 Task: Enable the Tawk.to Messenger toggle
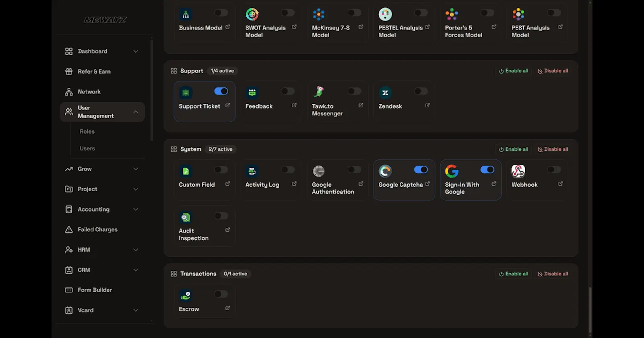(354, 91)
